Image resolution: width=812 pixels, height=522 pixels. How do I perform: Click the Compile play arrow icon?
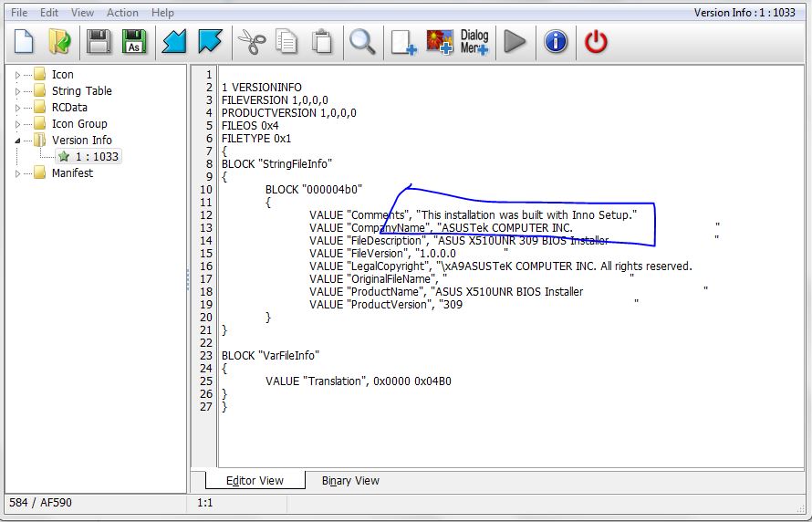click(x=515, y=41)
